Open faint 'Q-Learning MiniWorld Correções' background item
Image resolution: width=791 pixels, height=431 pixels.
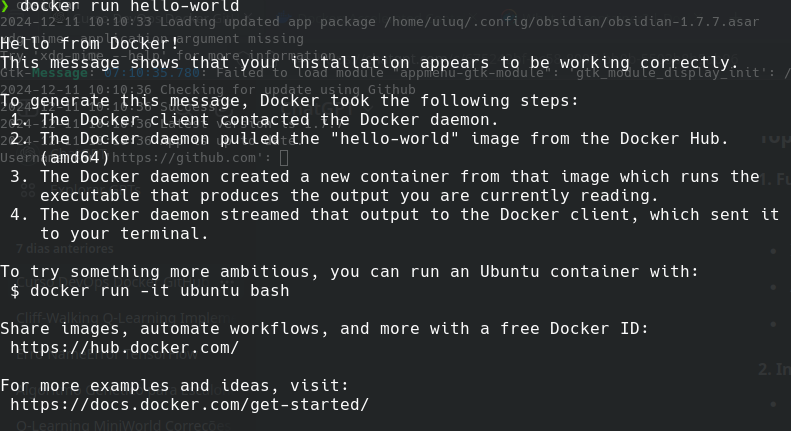110,425
